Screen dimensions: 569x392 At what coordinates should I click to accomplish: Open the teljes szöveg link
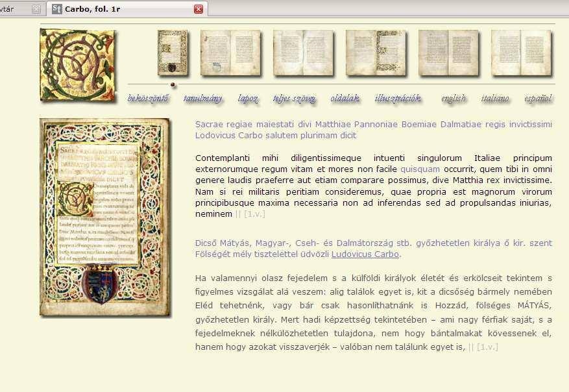click(295, 99)
